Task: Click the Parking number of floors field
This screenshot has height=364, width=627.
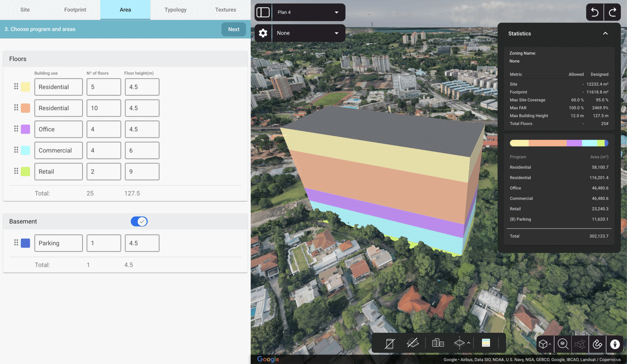Action: (104, 243)
